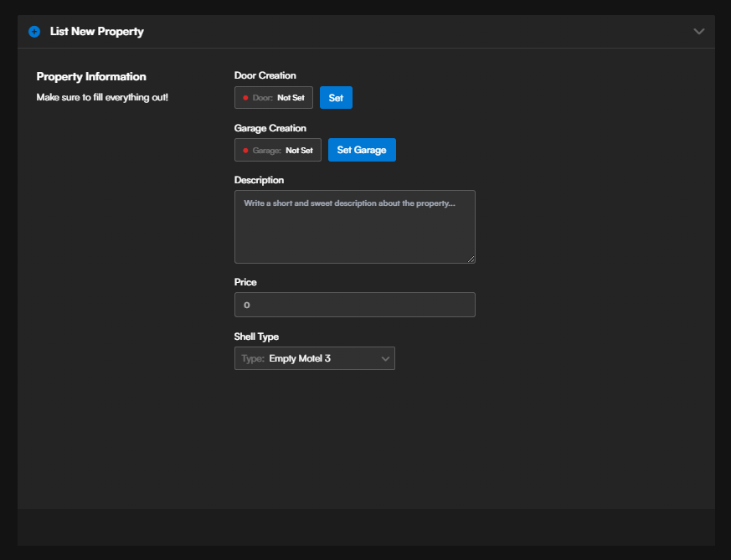
Task: Click the List New Property header title
Action: pyautogui.click(x=96, y=32)
